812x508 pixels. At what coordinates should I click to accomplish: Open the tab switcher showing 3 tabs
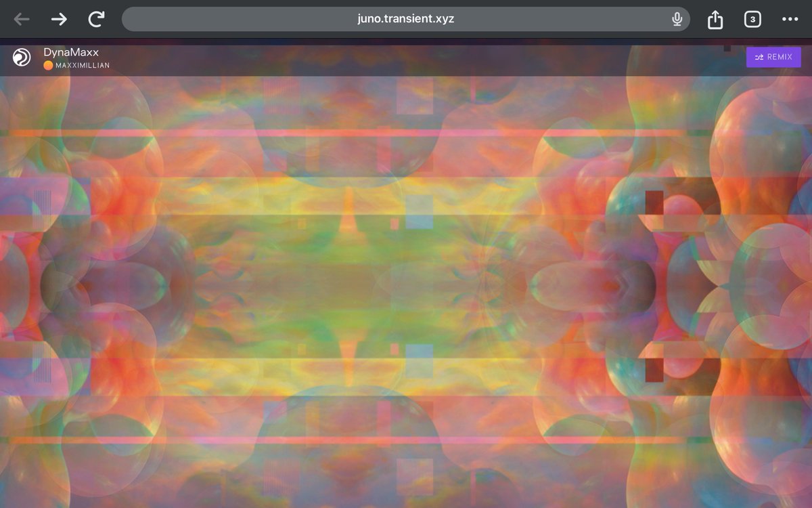pos(752,19)
